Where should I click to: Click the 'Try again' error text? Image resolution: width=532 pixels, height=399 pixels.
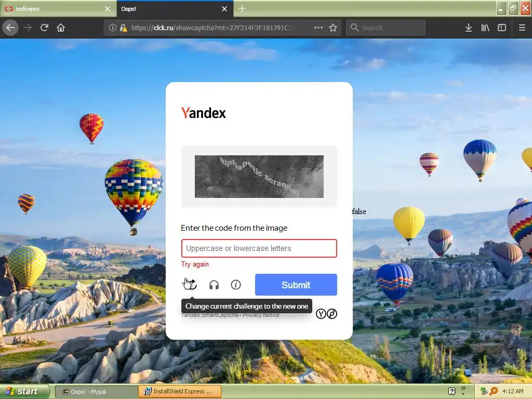coord(195,264)
